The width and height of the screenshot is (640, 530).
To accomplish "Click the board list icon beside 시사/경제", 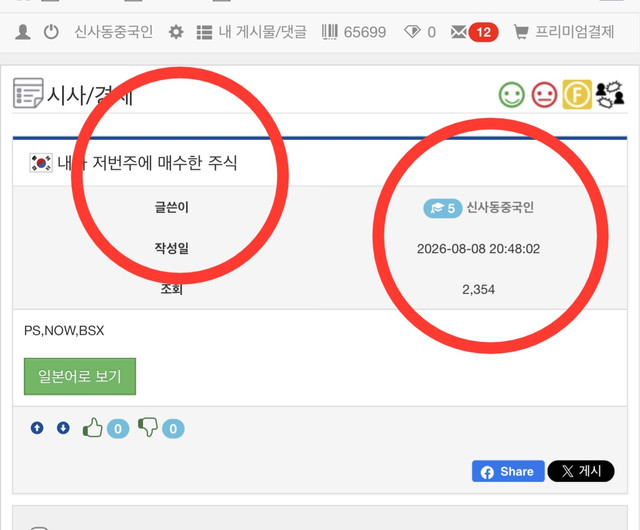I will 28,93.
